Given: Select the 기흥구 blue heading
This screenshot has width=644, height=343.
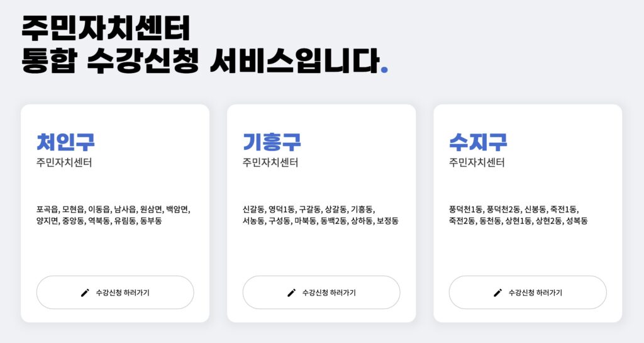Looking at the screenshot, I should point(272,142).
